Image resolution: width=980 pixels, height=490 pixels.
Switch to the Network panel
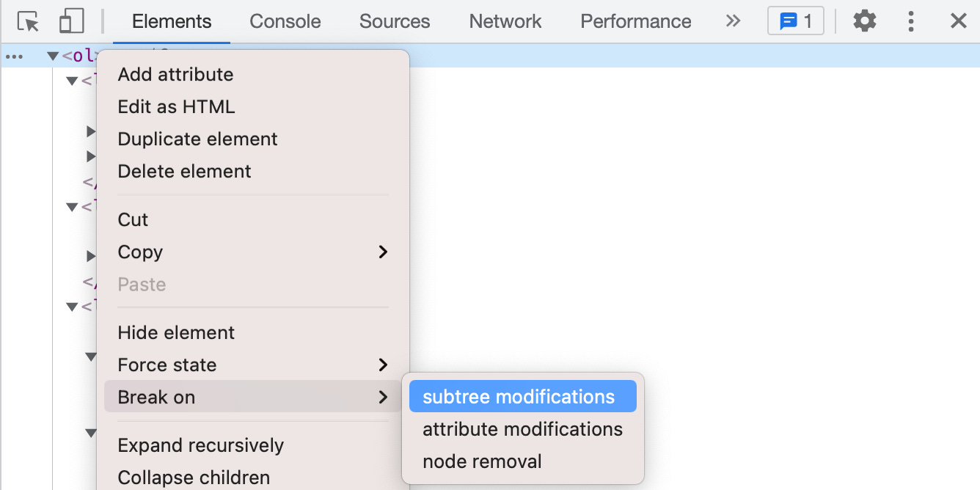505,21
